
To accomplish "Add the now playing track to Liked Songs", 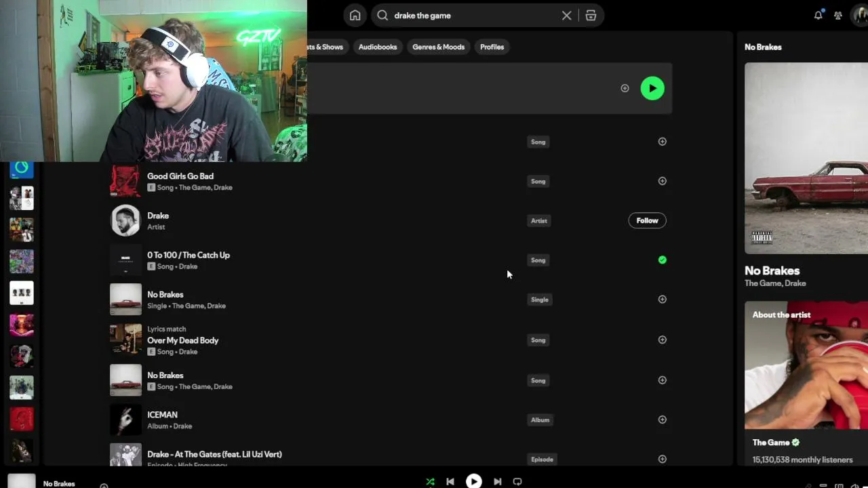I will tap(104, 485).
